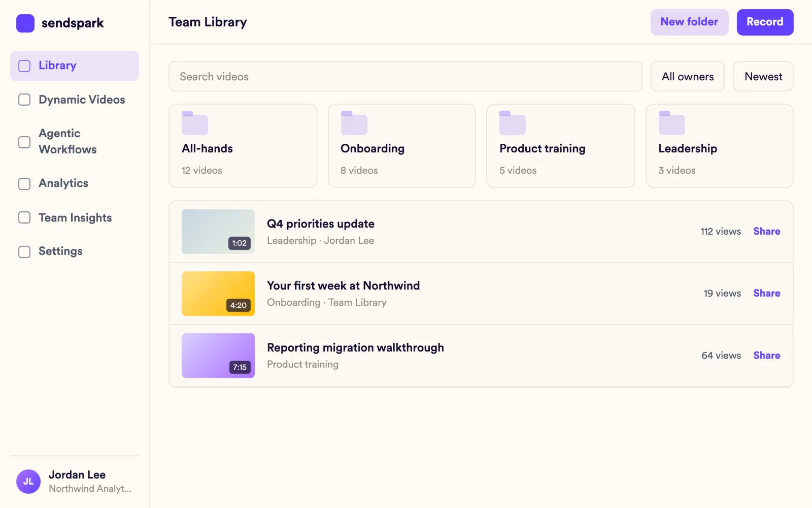Select the Onboarding folder name

373,149
